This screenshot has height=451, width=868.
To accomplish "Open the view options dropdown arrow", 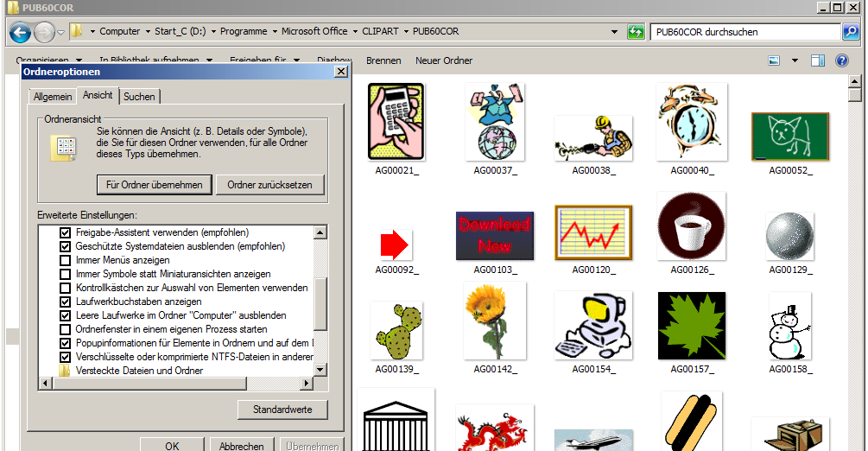I will 795,60.
